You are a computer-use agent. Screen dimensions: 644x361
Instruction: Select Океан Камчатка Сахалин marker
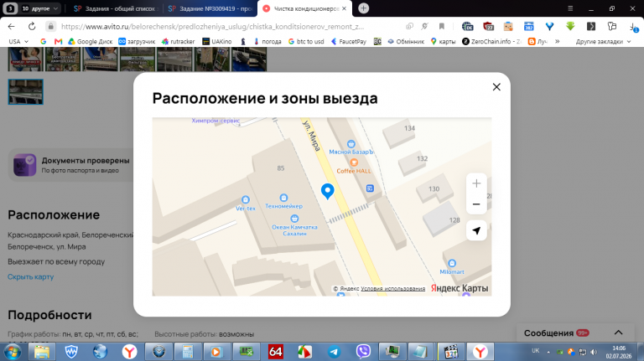coord(294,225)
